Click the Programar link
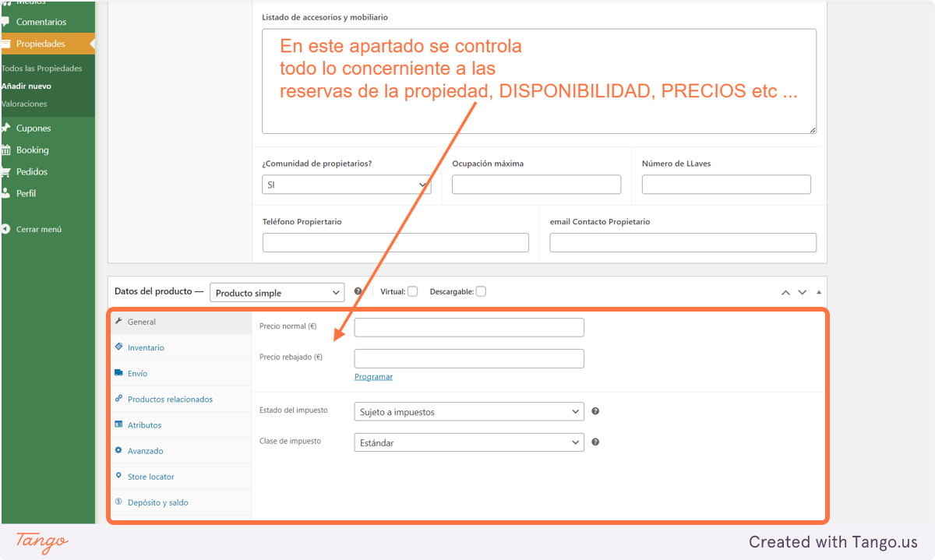This screenshot has height=560, width=935. point(373,377)
